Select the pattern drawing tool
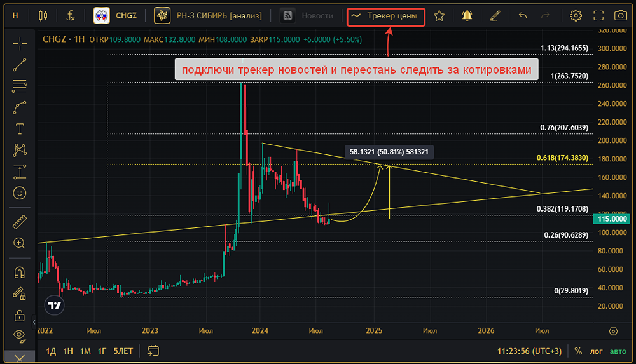The height and width of the screenshot is (364, 636). point(20,151)
